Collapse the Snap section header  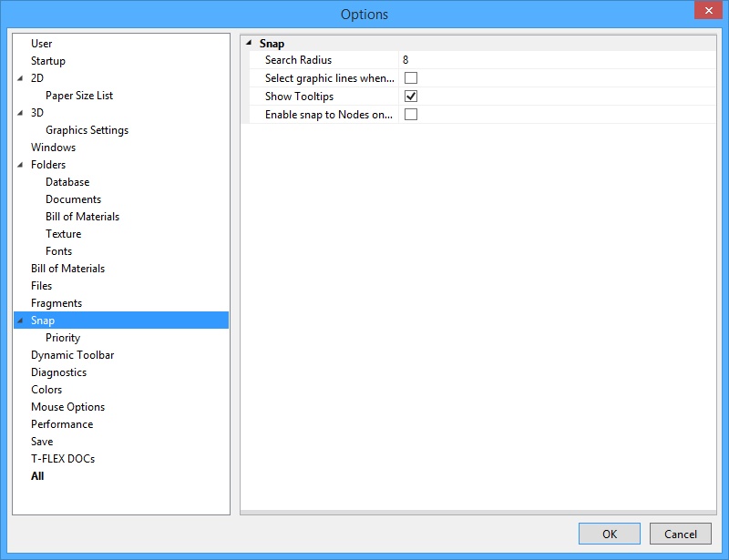point(250,43)
